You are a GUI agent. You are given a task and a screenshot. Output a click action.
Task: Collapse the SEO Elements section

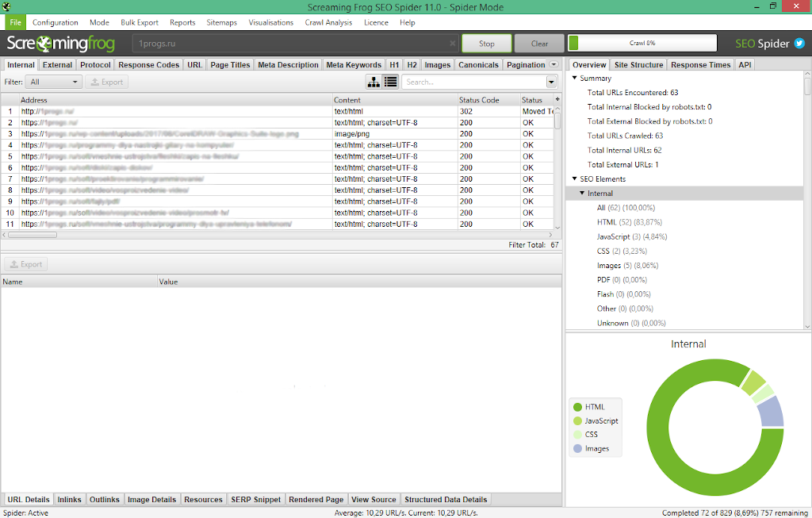pyautogui.click(x=574, y=178)
